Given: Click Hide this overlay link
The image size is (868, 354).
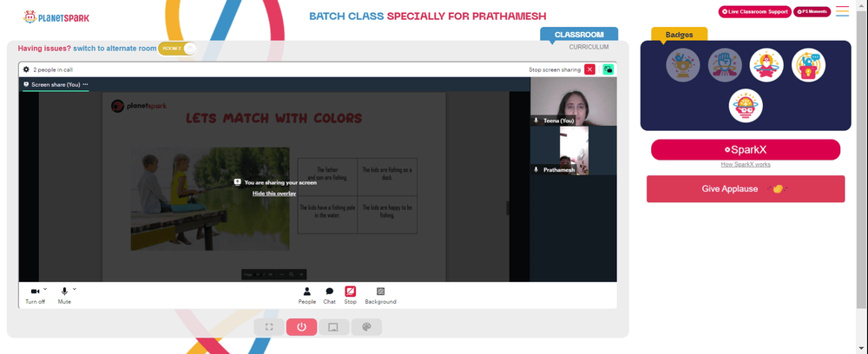Looking at the screenshot, I should click(274, 193).
